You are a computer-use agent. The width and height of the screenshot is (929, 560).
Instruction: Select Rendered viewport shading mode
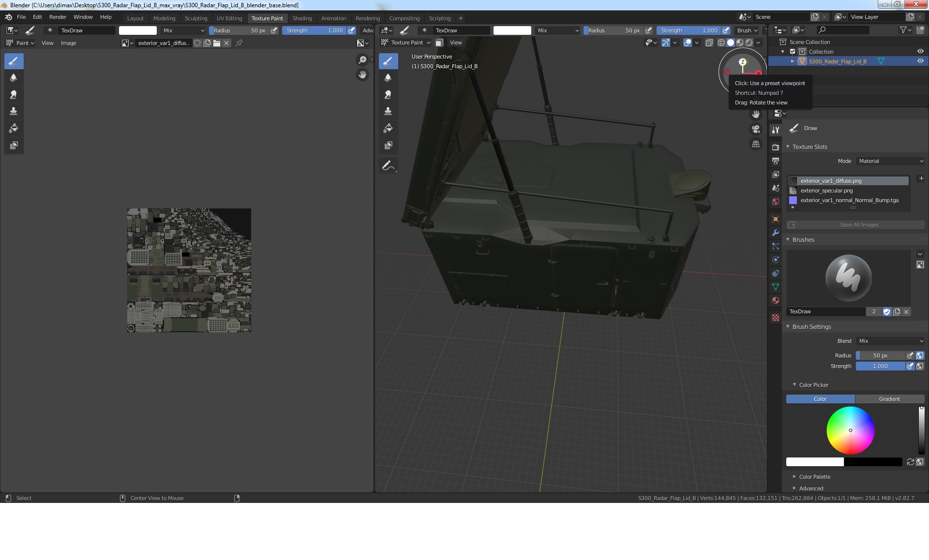pos(749,43)
